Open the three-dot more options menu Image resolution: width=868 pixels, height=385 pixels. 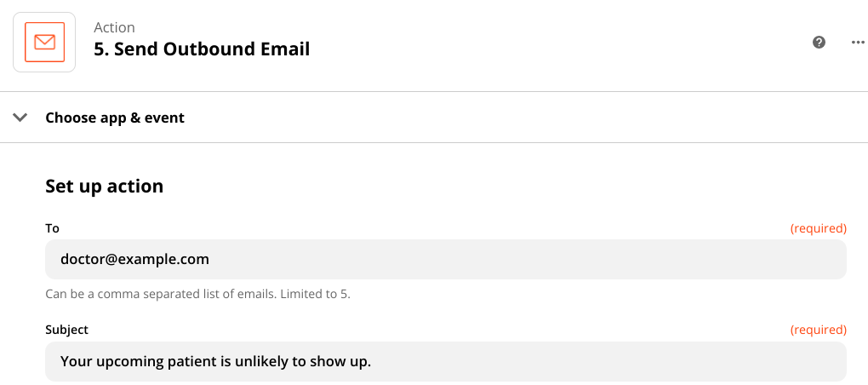coord(857,42)
